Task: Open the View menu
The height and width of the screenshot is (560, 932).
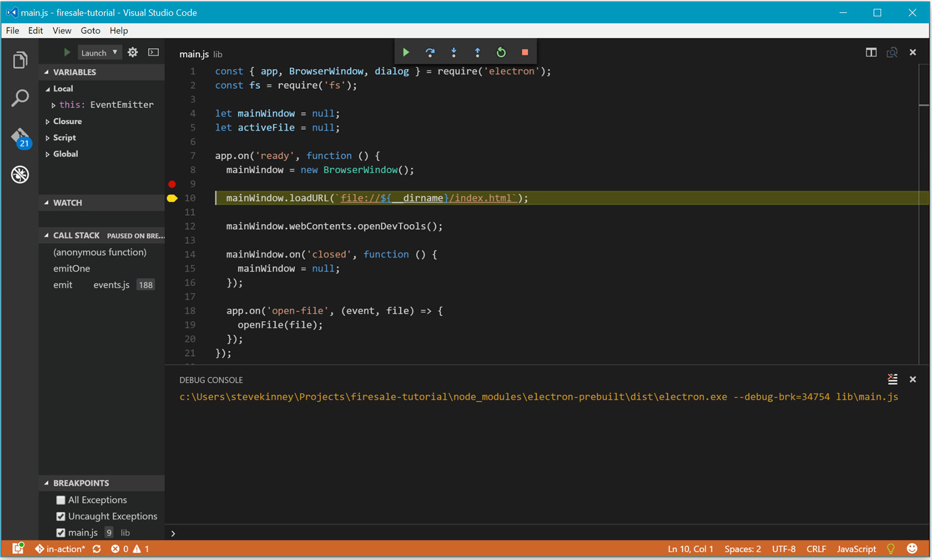Action: click(x=61, y=30)
